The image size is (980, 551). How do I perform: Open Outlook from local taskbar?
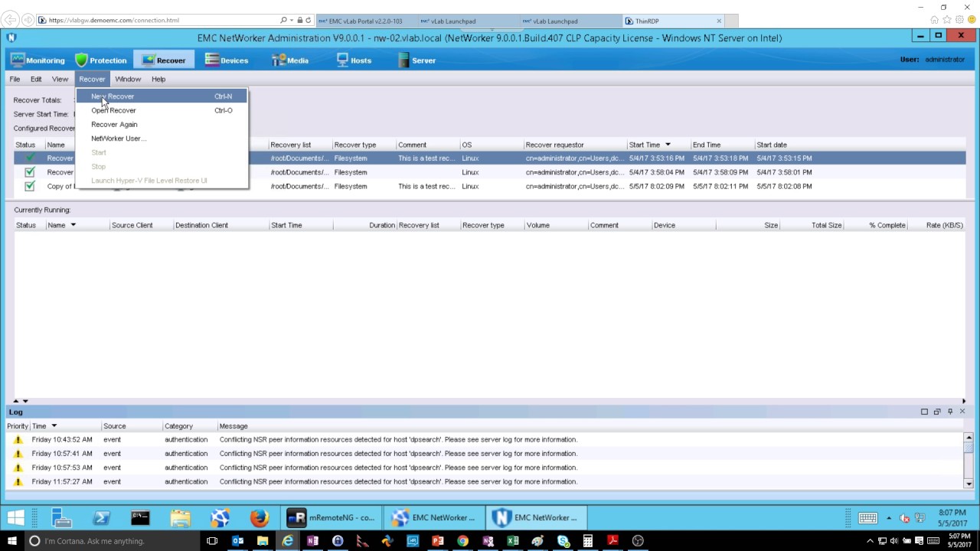(237, 541)
